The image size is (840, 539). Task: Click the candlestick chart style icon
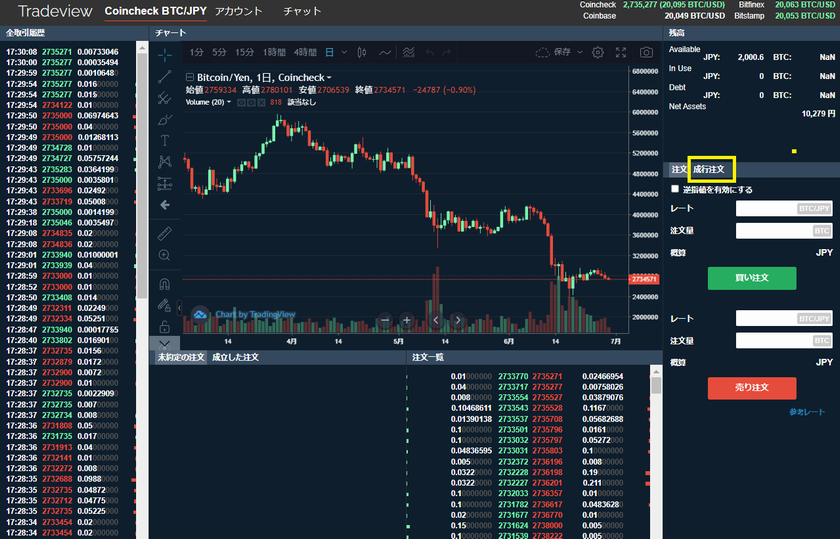(359, 52)
